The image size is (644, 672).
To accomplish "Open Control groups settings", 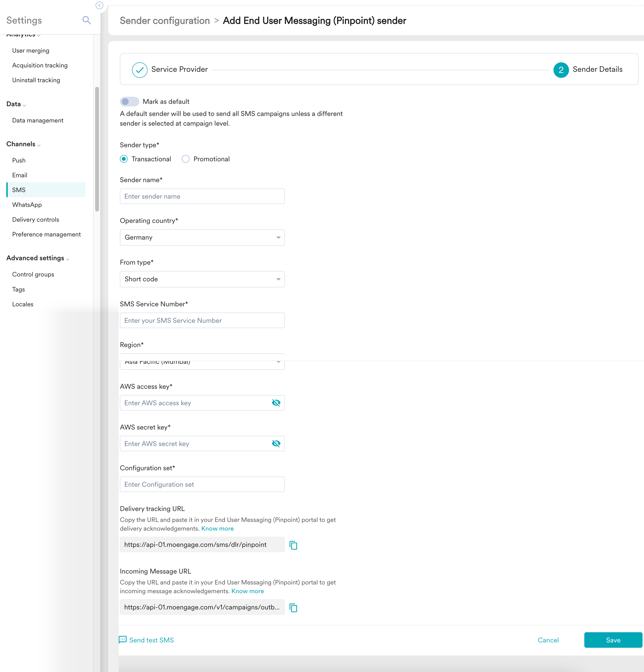I will pyautogui.click(x=33, y=274).
